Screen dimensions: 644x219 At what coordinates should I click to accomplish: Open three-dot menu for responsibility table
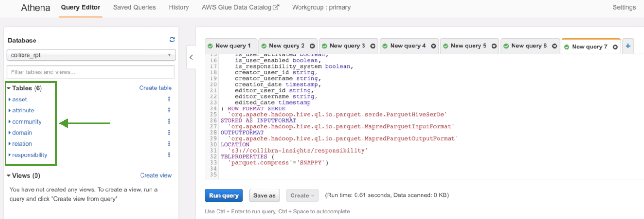click(x=169, y=155)
